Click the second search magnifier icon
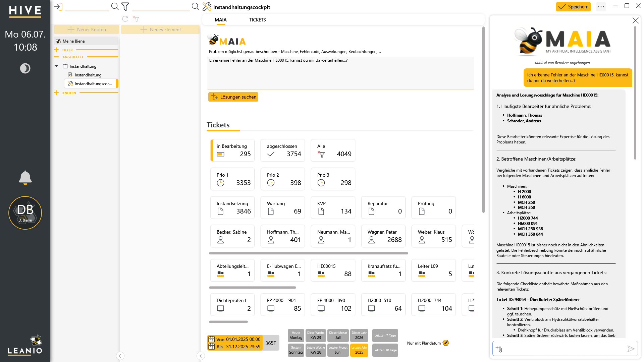This screenshot has height=362, width=644. click(195, 6)
